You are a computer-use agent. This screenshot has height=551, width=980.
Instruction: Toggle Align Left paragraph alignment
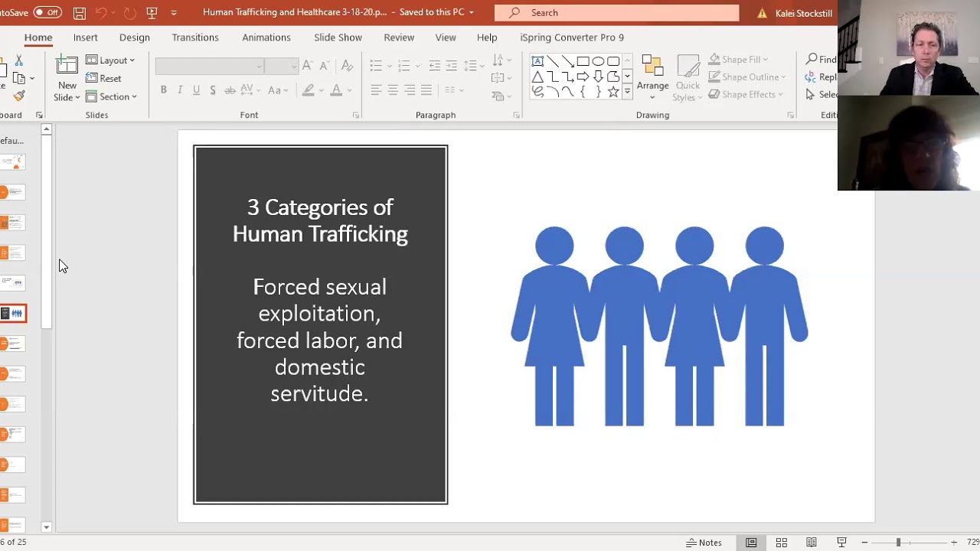pyautogui.click(x=376, y=90)
